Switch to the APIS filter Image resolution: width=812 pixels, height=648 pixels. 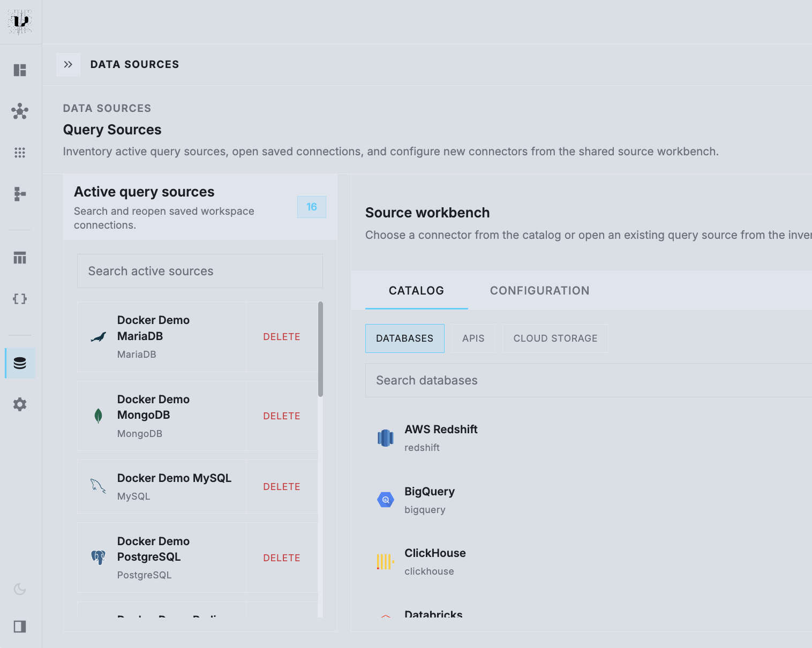point(473,338)
